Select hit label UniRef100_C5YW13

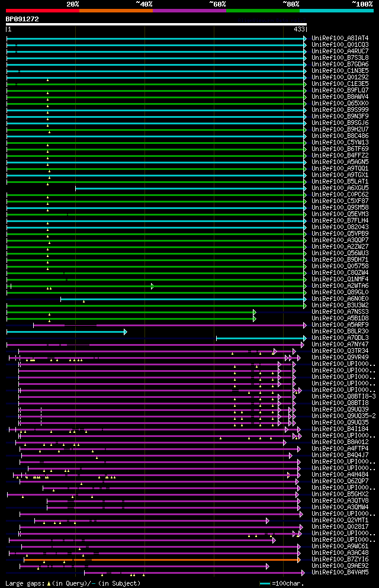(x=340, y=143)
